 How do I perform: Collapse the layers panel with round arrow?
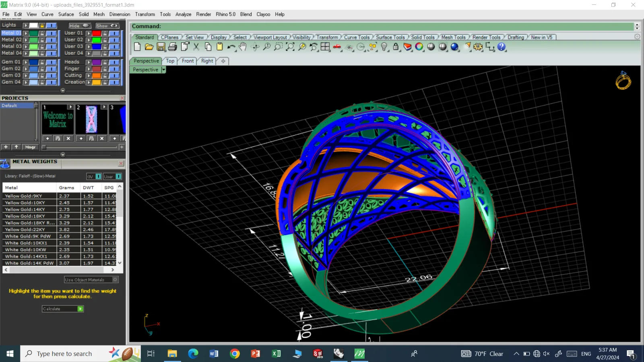(x=62, y=90)
